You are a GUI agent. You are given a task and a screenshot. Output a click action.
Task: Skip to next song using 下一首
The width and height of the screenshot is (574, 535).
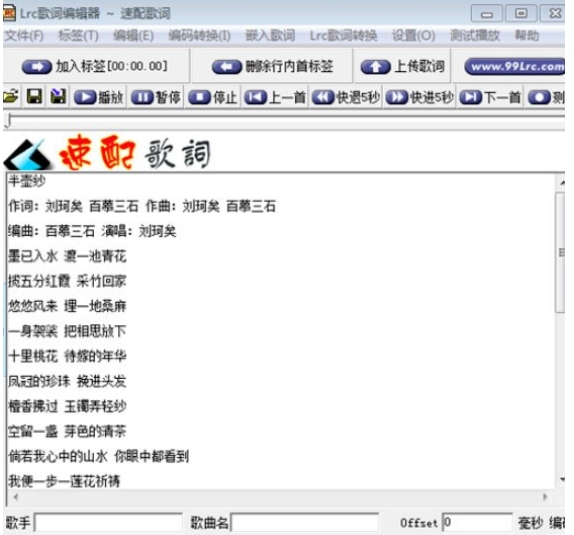point(491,98)
